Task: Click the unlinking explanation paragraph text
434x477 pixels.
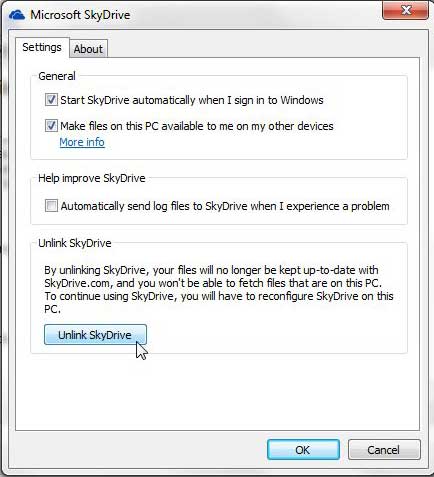Action: (x=219, y=289)
